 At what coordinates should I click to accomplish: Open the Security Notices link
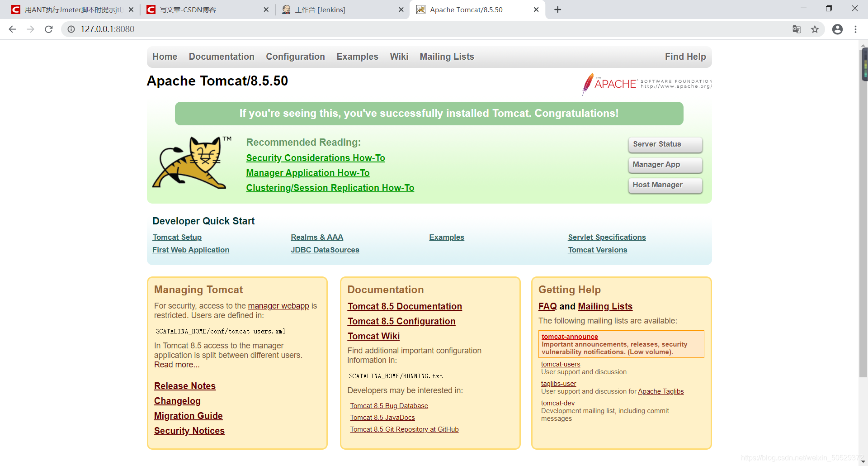pos(189,431)
